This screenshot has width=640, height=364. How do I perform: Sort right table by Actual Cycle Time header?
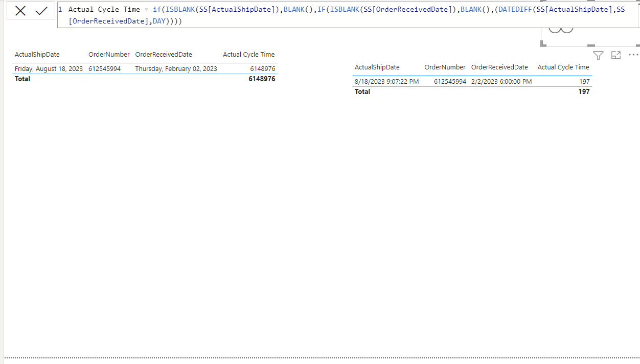[563, 67]
